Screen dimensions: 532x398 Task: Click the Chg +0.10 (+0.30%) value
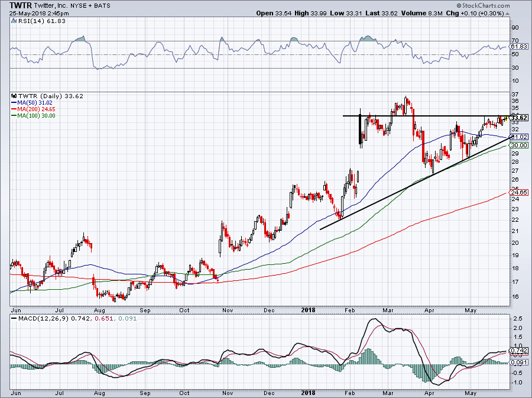tap(475, 13)
